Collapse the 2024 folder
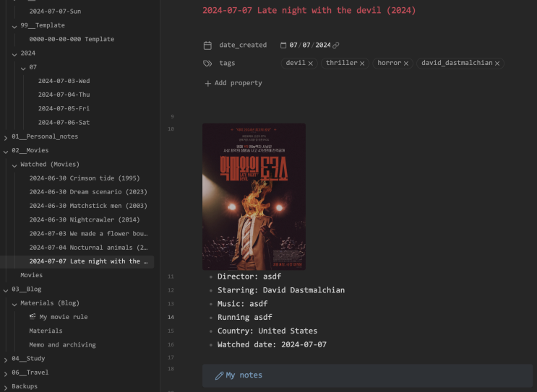The height and width of the screenshot is (392, 537). 14,54
